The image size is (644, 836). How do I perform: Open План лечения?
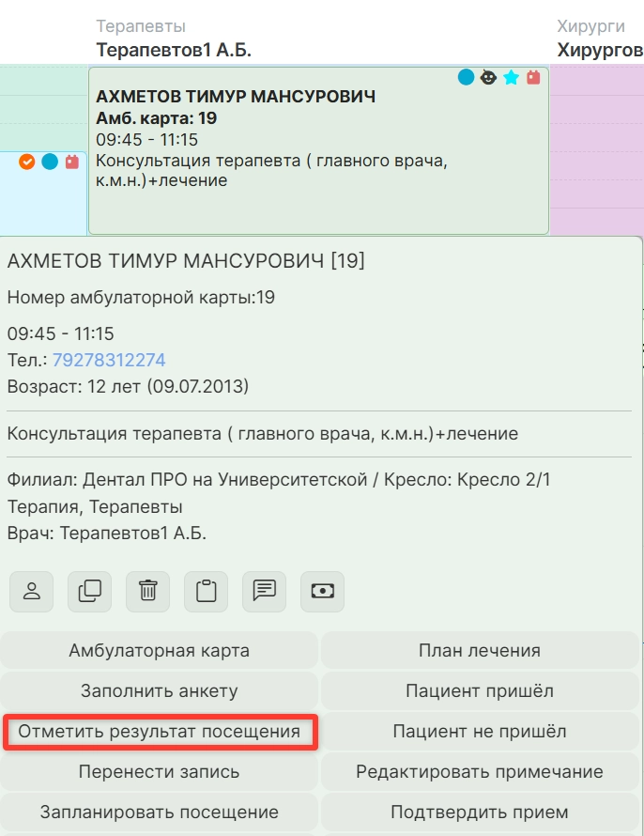tap(480, 650)
